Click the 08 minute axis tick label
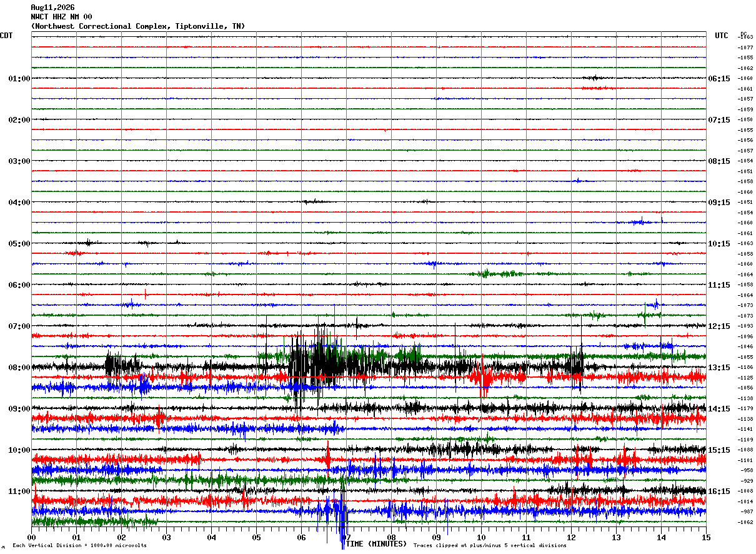The image size is (756, 554). pyautogui.click(x=392, y=538)
